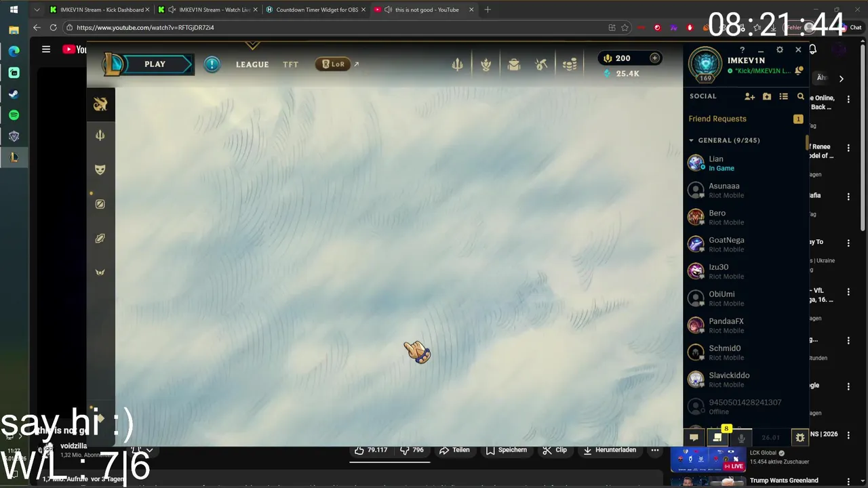Click the new folder icon in Social

click(x=767, y=96)
